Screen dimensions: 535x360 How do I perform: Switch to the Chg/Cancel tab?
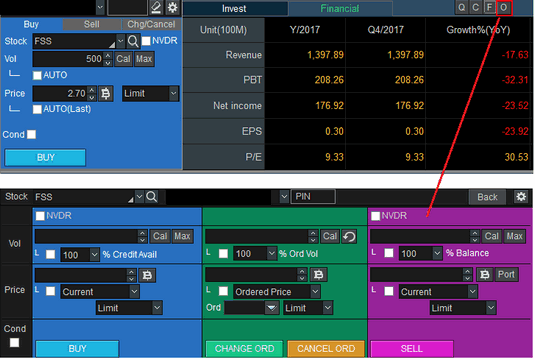[x=151, y=24]
